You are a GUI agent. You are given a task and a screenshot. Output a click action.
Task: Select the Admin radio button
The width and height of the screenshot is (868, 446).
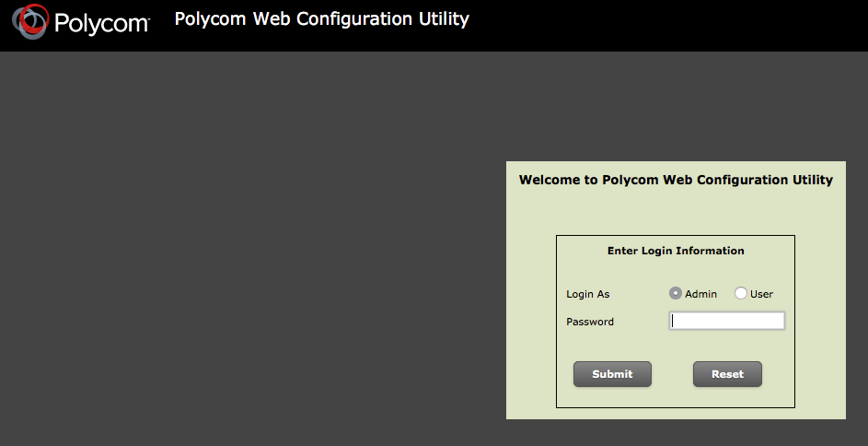point(676,294)
